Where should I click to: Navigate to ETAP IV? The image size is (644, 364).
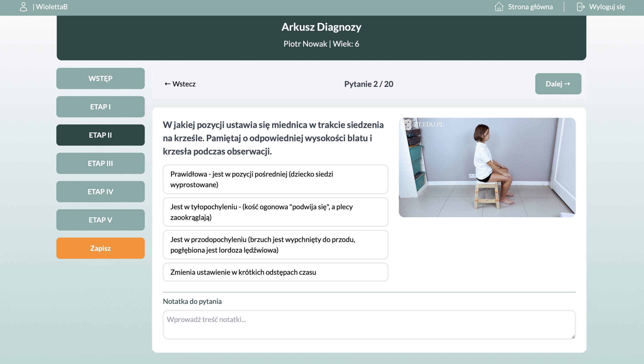coord(100,192)
